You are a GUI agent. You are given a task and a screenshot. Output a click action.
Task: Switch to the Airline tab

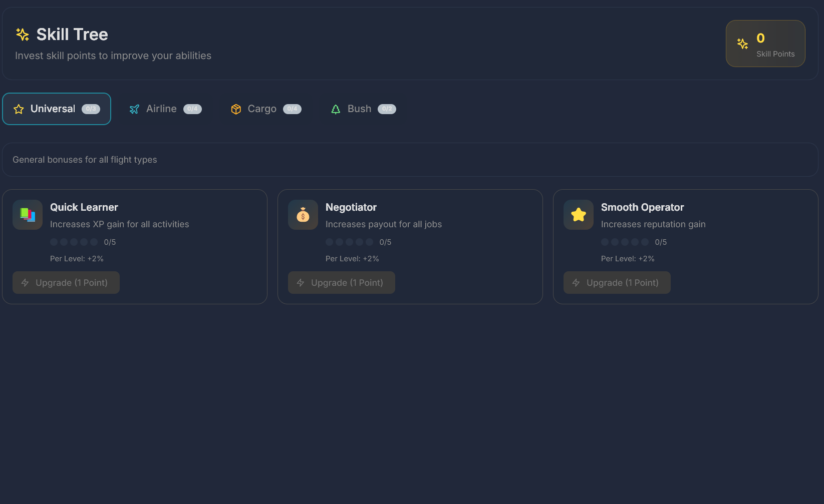(161, 109)
